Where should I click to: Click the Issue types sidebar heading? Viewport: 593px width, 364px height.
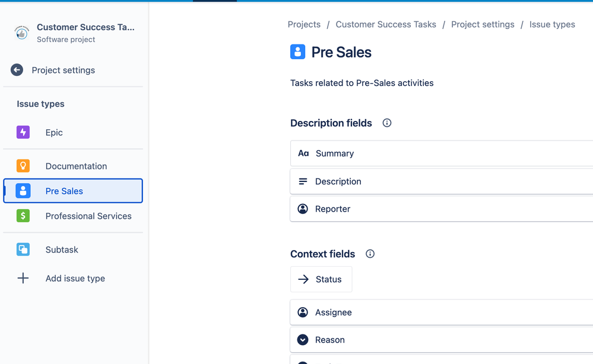(40, 104)
